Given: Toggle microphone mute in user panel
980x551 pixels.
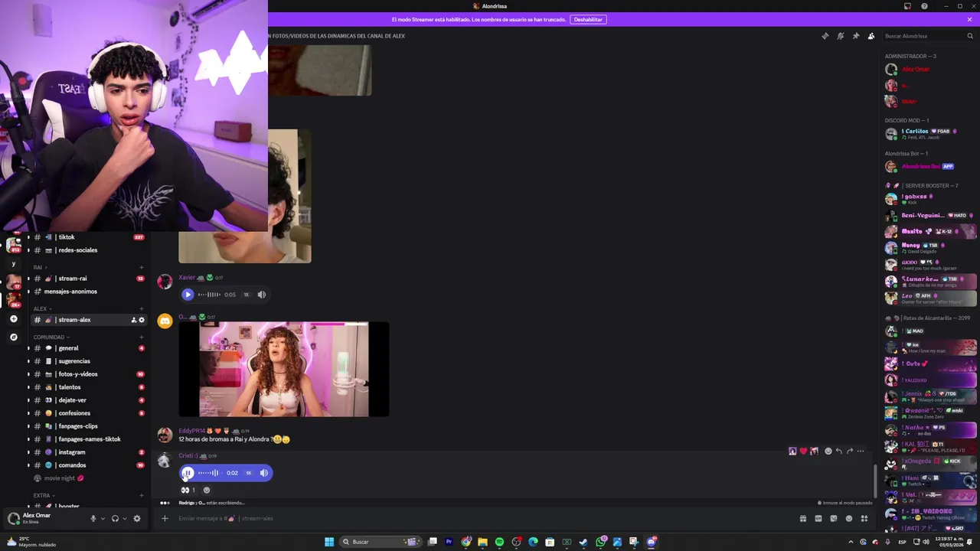Looking at the screenshot, I should (93, 519).
